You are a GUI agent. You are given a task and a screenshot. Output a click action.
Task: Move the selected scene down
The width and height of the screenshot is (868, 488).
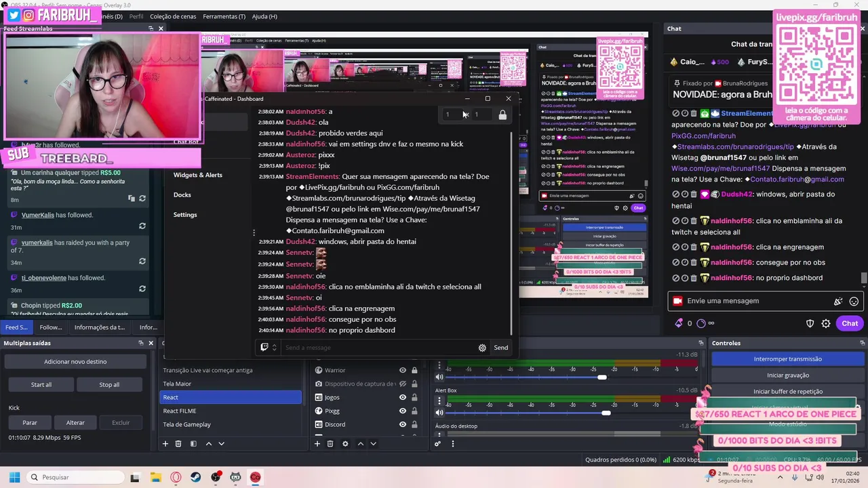coord(221,444)
